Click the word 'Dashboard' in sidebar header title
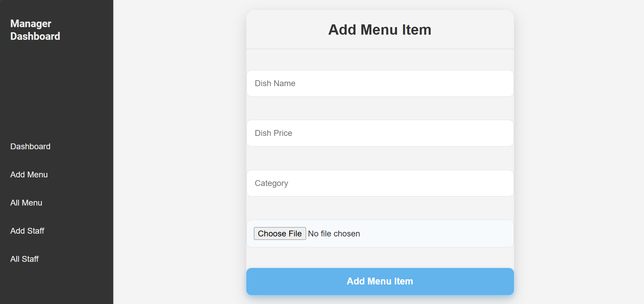The width and height of the screenshot is (644, 304). tap(35, 36)
